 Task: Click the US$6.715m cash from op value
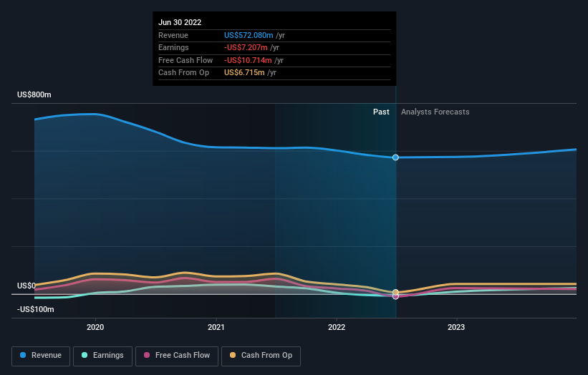[x=244, y=73]
